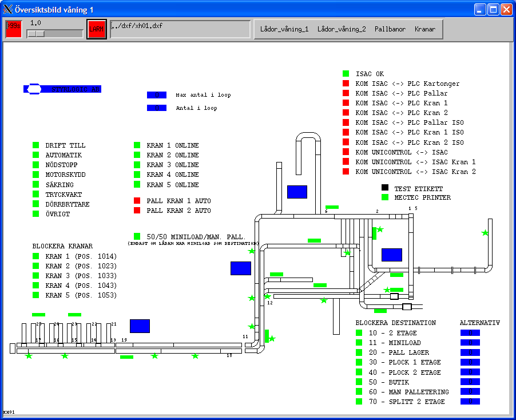
Task: Block destination 10 - 2 ETAGE
Action: (359, 333)
